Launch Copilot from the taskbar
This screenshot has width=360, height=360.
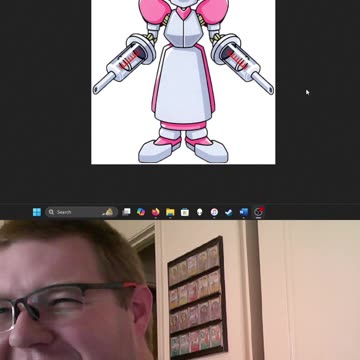pyautogui.click(x=141, y=212)
